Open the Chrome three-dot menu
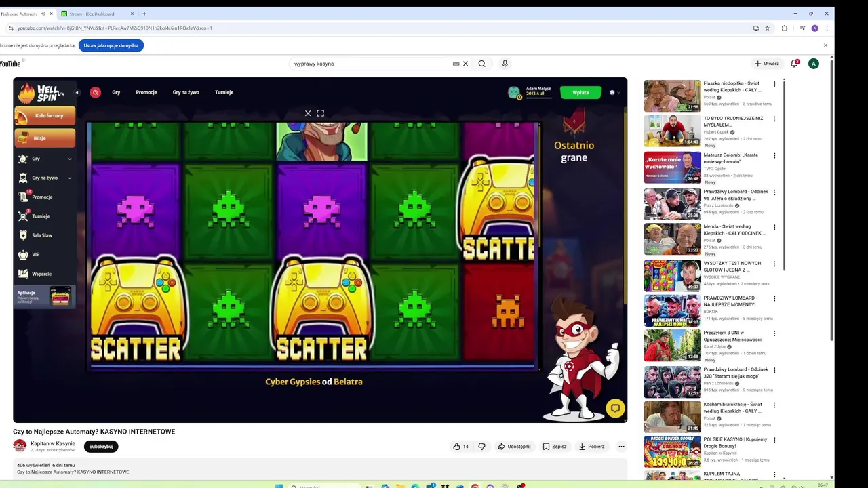This screenshot has height=488, width=868. click(827, 28)
